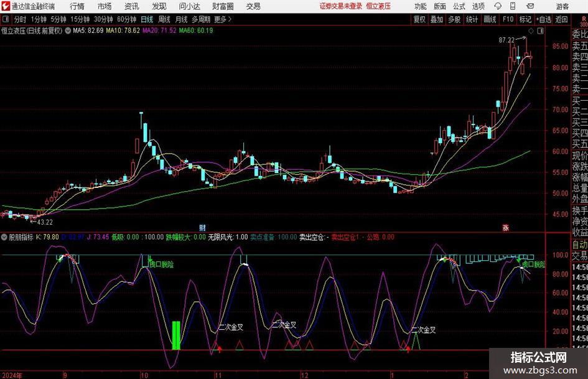The width and height of the screenshot is (588, 379).
Task: Click the 恒立液压 stock name in title bar
Action: [378, 6]
